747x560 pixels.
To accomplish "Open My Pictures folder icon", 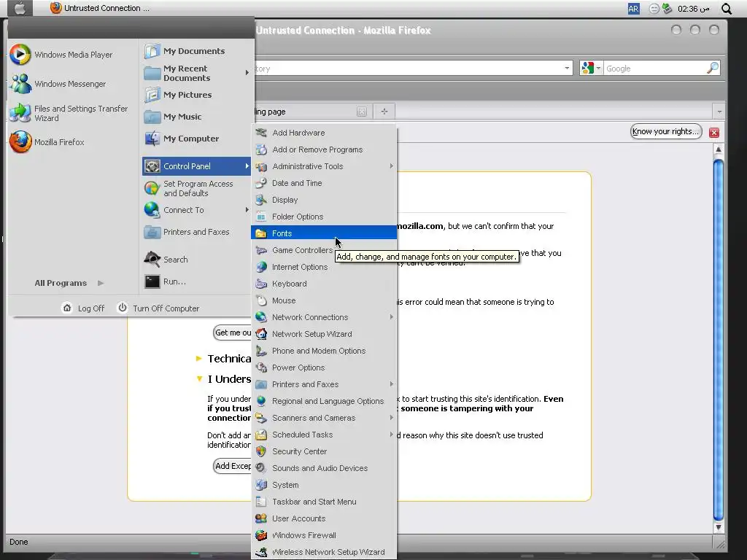I will [152, 95].
